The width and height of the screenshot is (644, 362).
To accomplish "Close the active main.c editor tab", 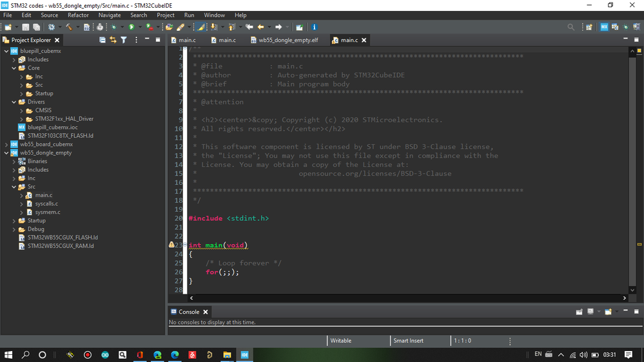I will coord(364,40).
